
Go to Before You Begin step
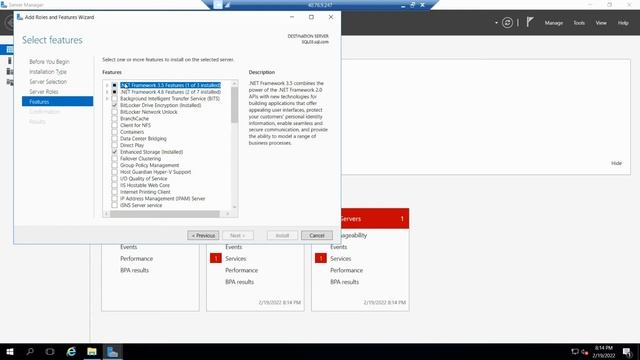pos(49,62)
